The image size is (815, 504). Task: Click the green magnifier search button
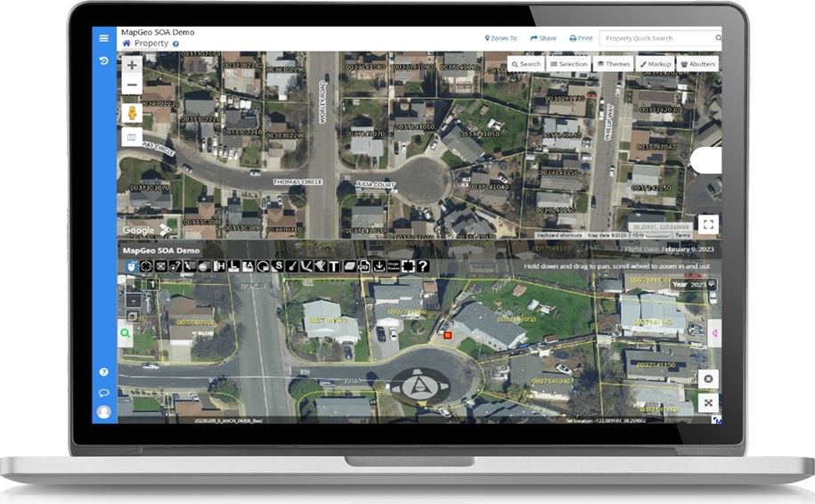[x=126, y=333]
